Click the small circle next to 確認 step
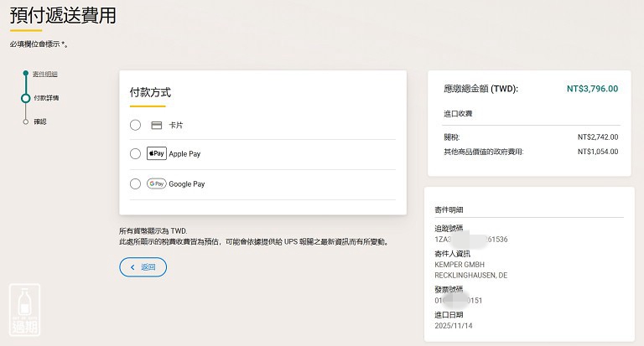Screen dimensions: 644x346 [26, 121]
